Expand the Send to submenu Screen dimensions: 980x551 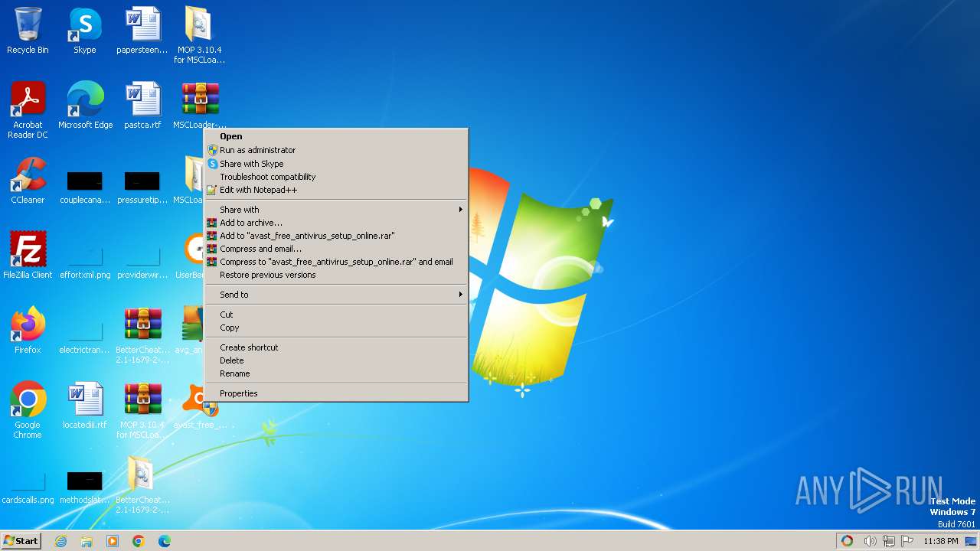336,295
